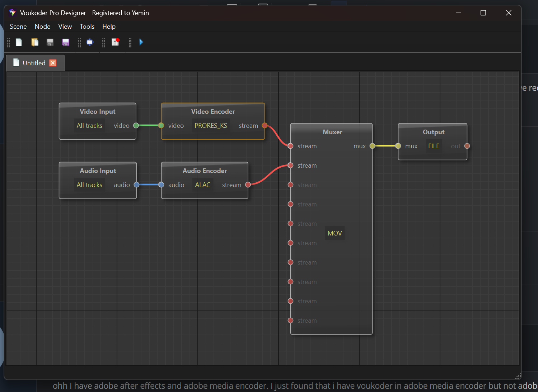Click the Voukoder logo in title bar
Screen dimensions: 538x392
coord(13,13)
